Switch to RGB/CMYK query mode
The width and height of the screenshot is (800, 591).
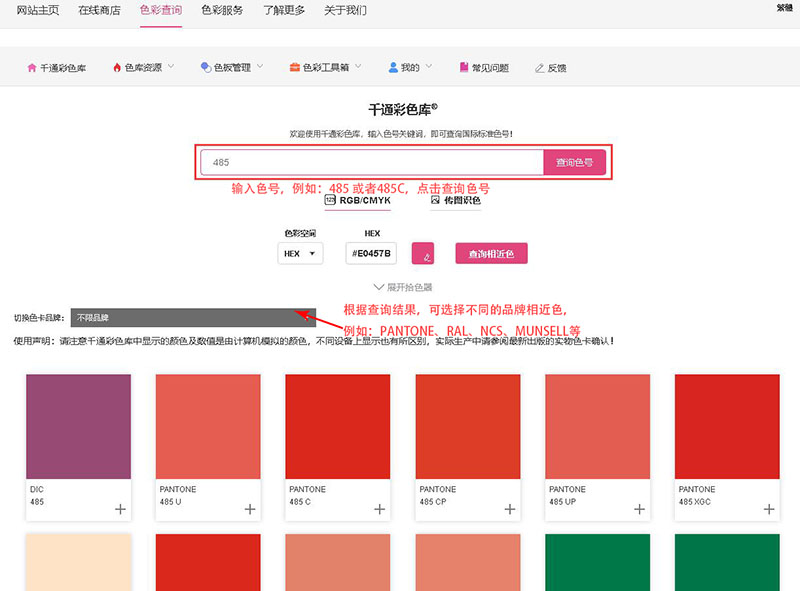[x=357, y=200]
